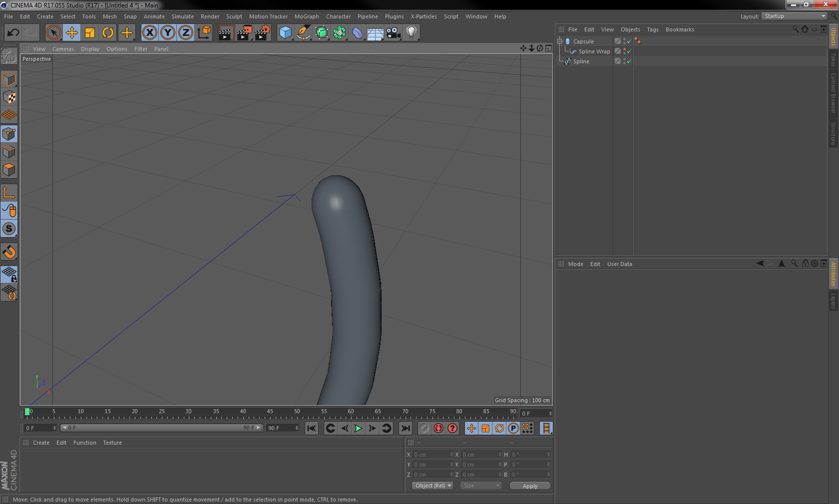Open Material Manager Create menu

[41, 443]
